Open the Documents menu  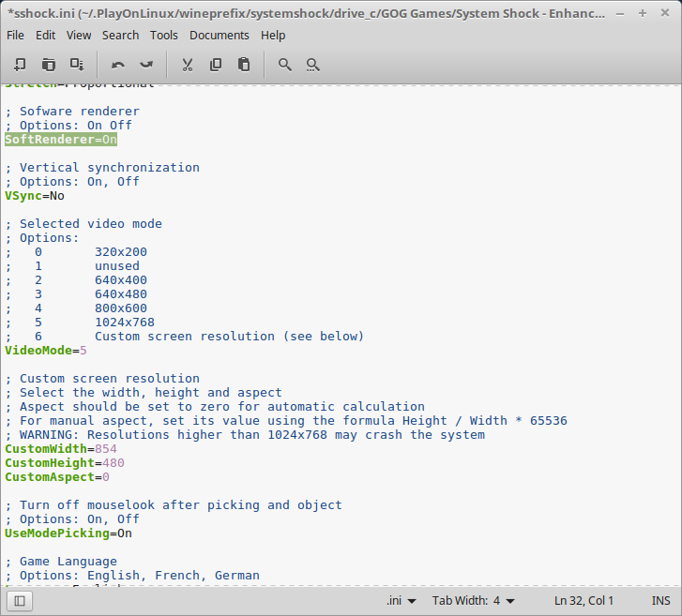pyautogui.click(x=220, y=36)
